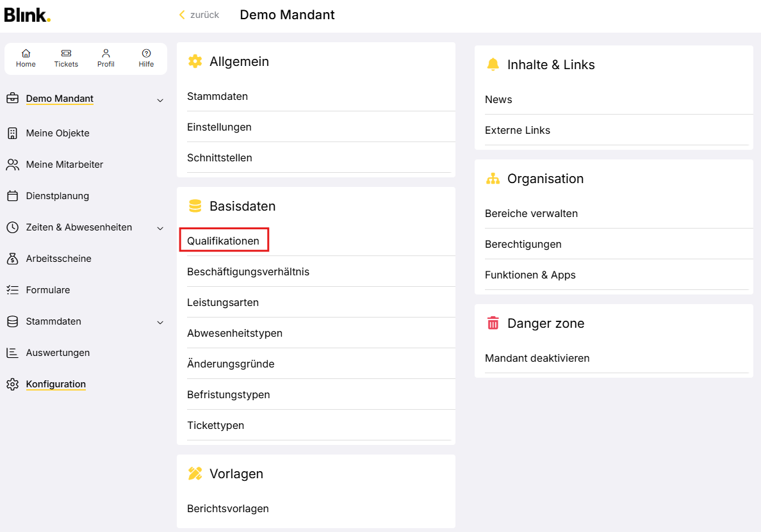761x532 pixels.
Task: Click the Meine Objekte building icon
Action: click(12, 133)
